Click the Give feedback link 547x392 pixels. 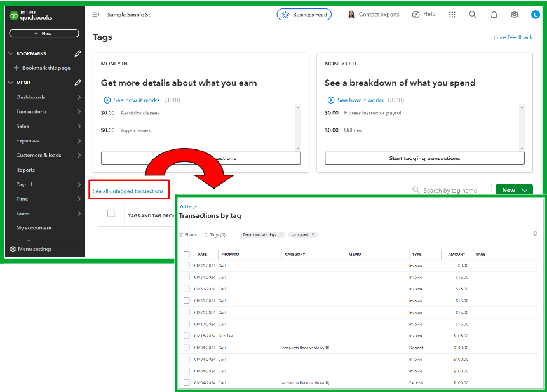click(x=513, y=37)
